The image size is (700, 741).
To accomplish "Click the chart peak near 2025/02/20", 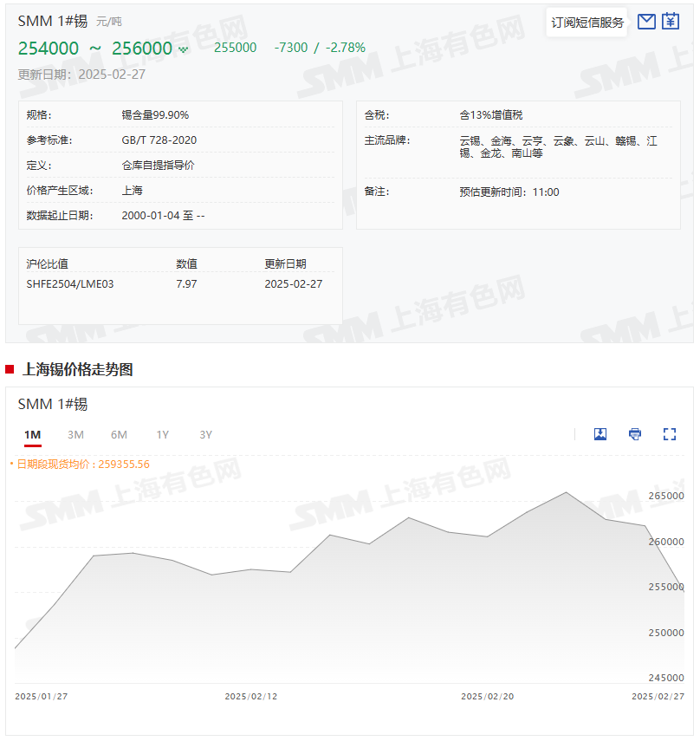I will pyautogui.click(x=564, y=492).
